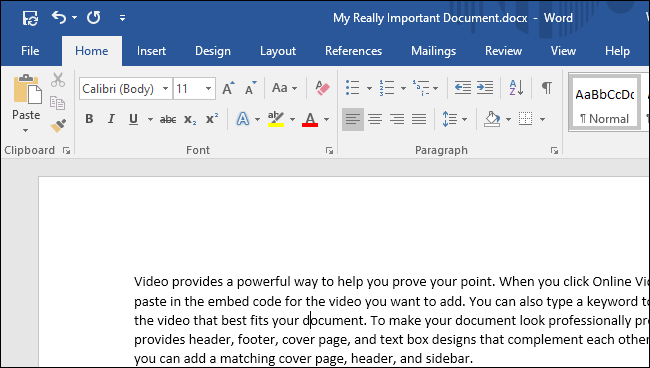Open the Mailings tab

(433, 51)
